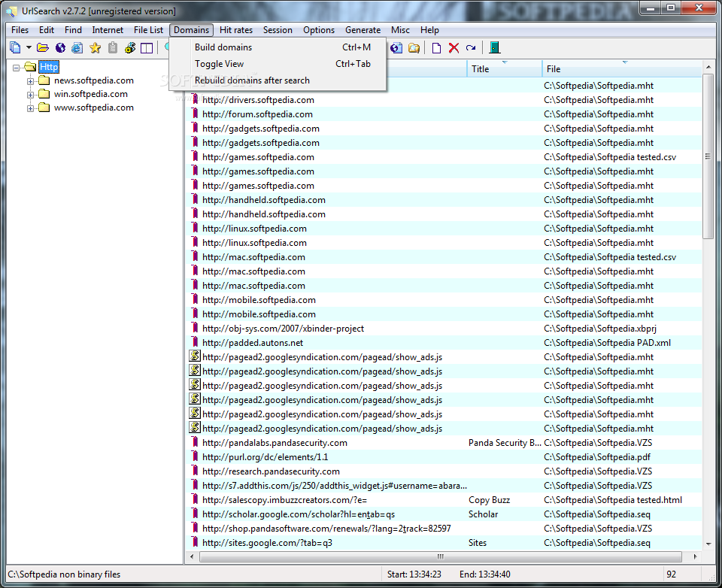Expand the win.softpedia.com tree node
This screenshot has height=588, width=722.
click(30, 95)
